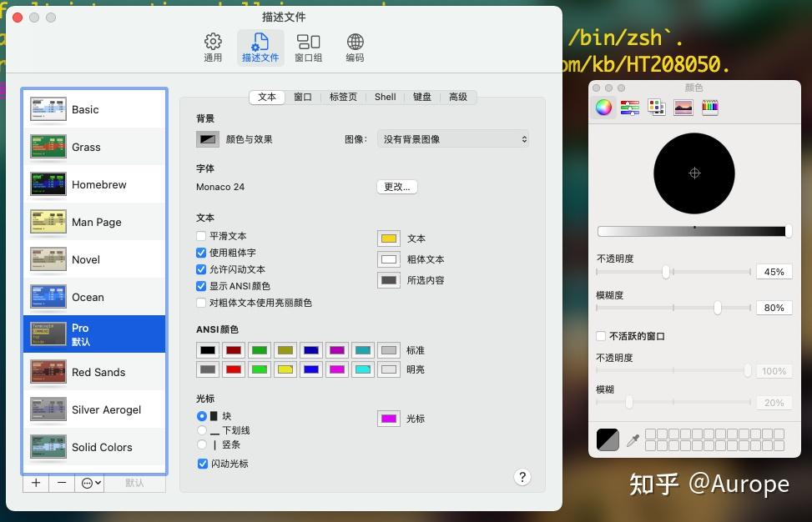
Task: Open the 编码 settings pane
Action: pyautogui.click(x=354, y=46)
